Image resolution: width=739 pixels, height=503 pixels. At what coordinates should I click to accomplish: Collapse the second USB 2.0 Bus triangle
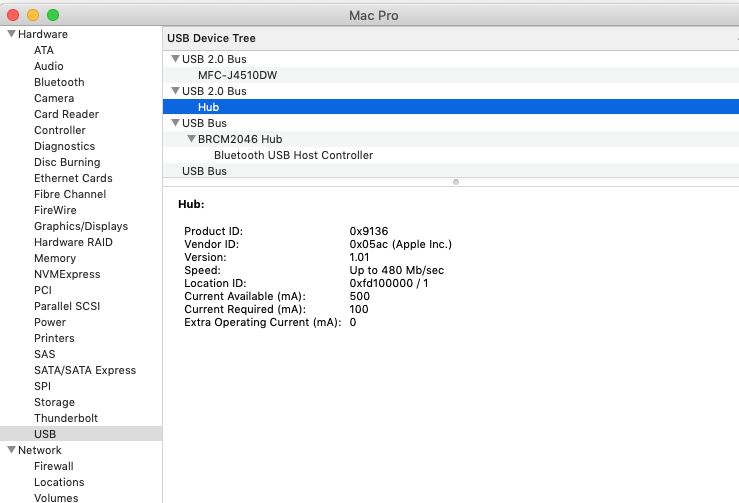[175, 91]
